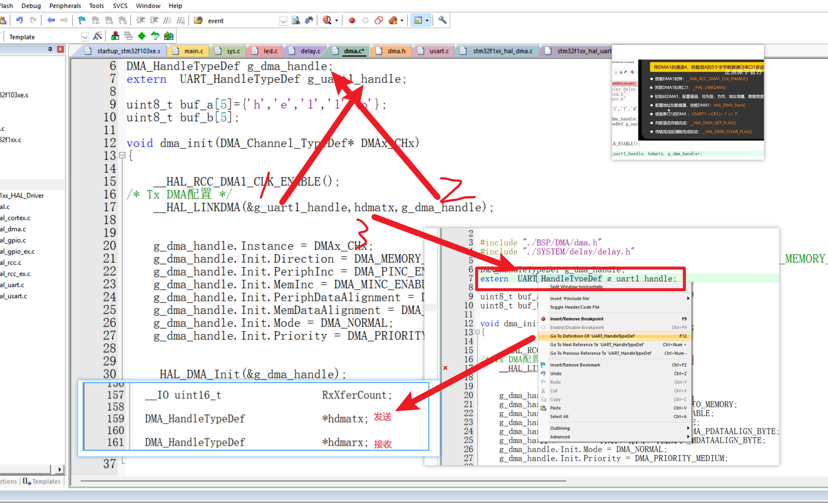
Task: Click the Manage Run-Time Environment green diamond icon
Action: (x=142, y=36)
